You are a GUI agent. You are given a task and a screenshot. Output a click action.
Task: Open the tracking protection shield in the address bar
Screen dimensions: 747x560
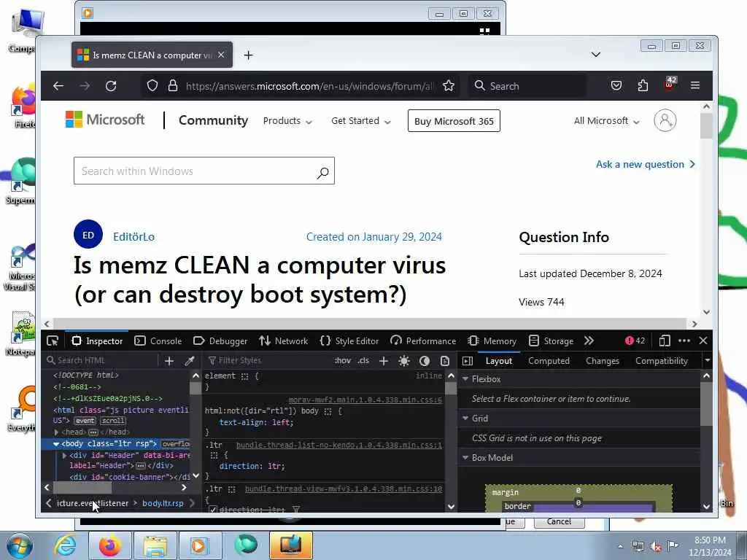pos(152,86)
